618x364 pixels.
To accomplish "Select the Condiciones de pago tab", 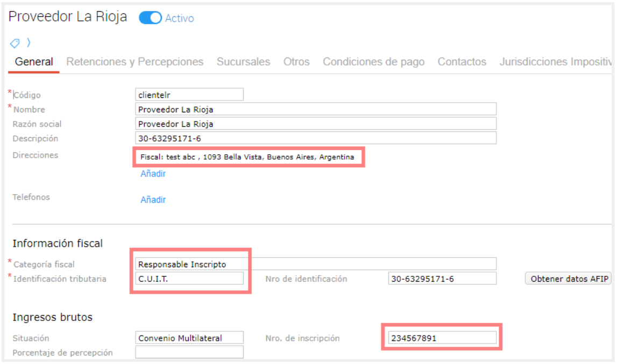I will tap(373, 62).
